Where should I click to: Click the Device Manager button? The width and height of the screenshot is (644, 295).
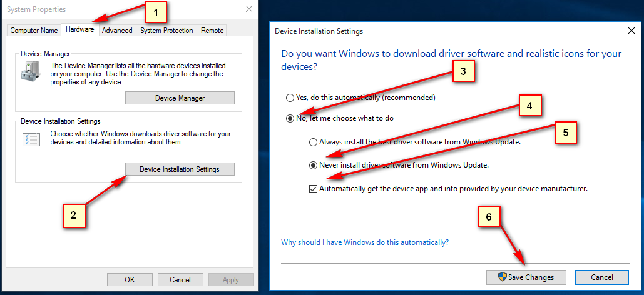[x=180, y=98]
